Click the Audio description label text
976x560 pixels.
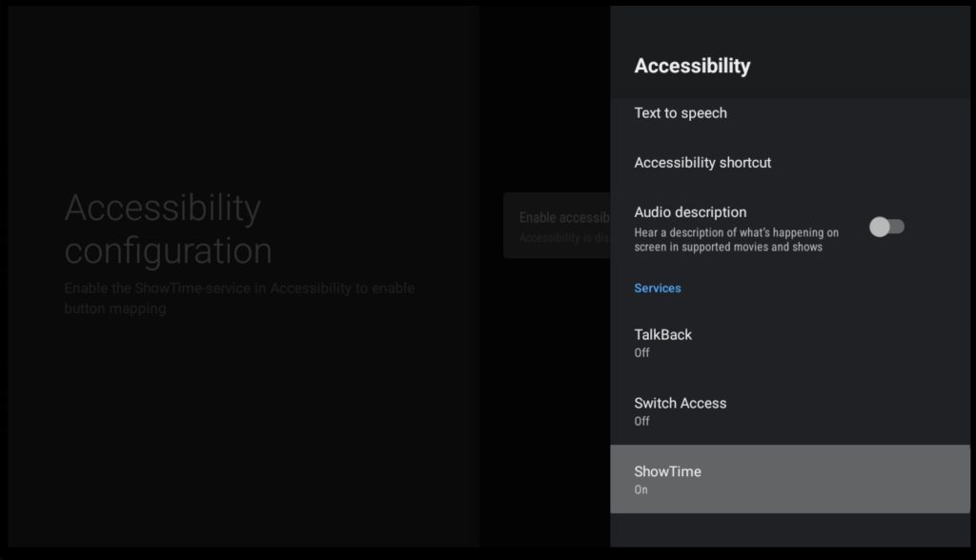point(690,212)
